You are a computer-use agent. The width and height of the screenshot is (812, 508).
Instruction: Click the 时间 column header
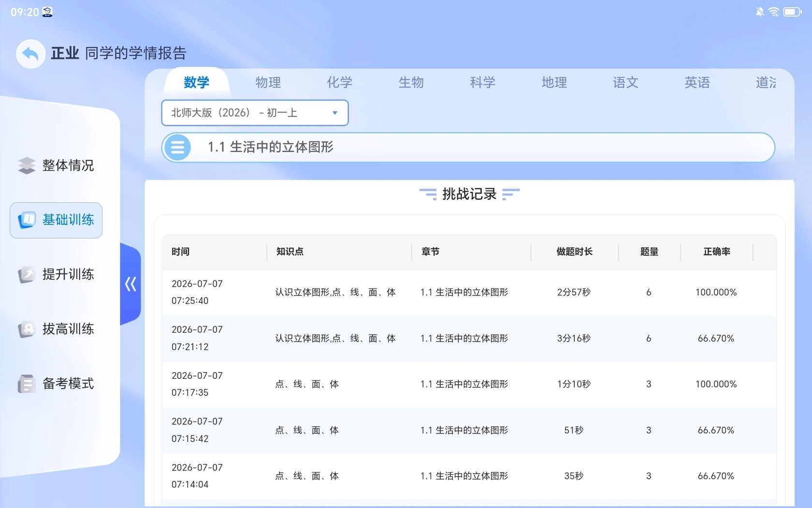(x=181, y=252)
